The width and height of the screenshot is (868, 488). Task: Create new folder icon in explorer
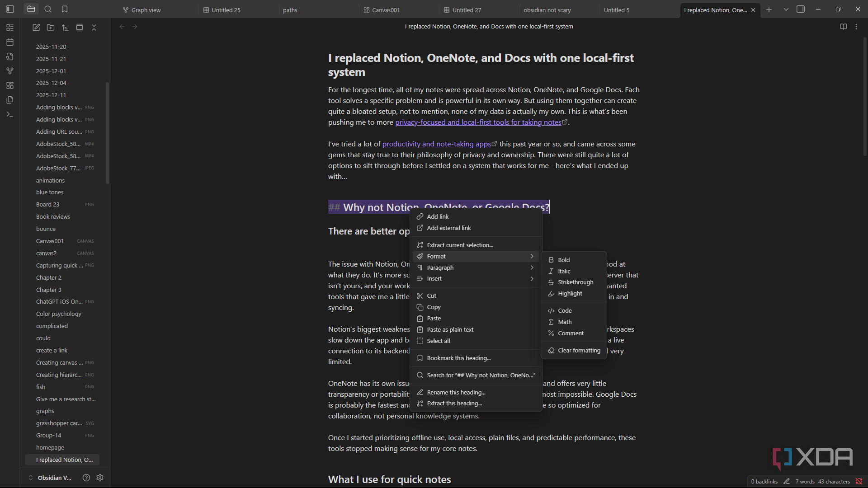click(51, 28)
